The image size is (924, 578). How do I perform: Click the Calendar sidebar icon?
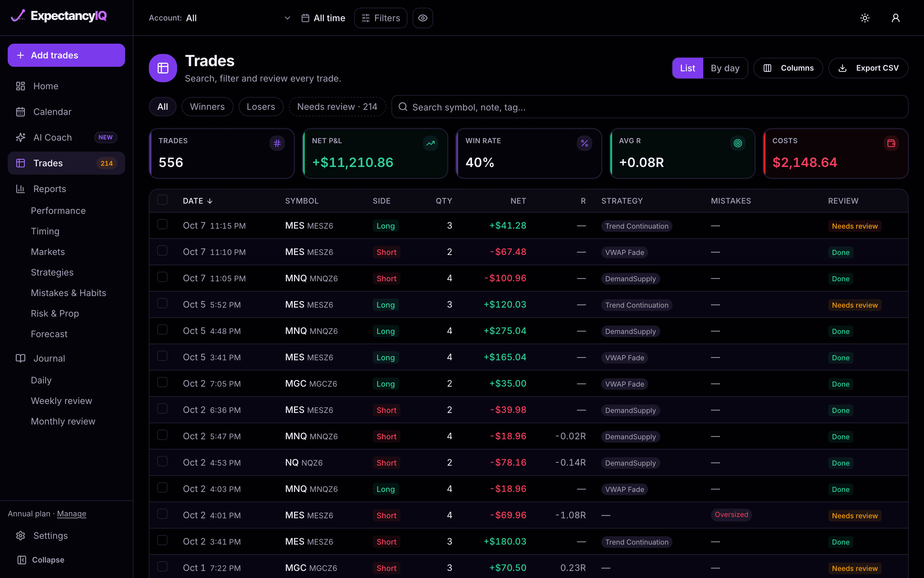click(21, 112)
